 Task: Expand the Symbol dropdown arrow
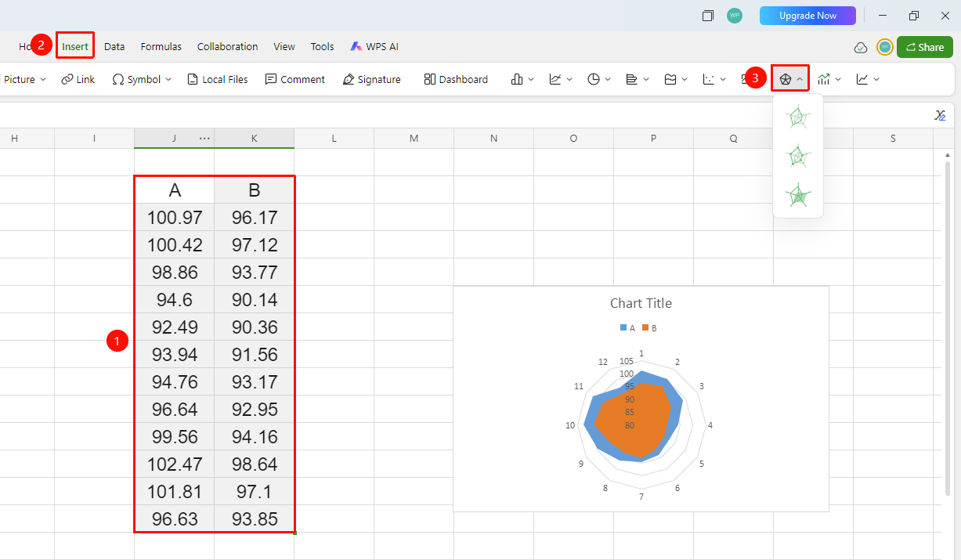(168, 79)
